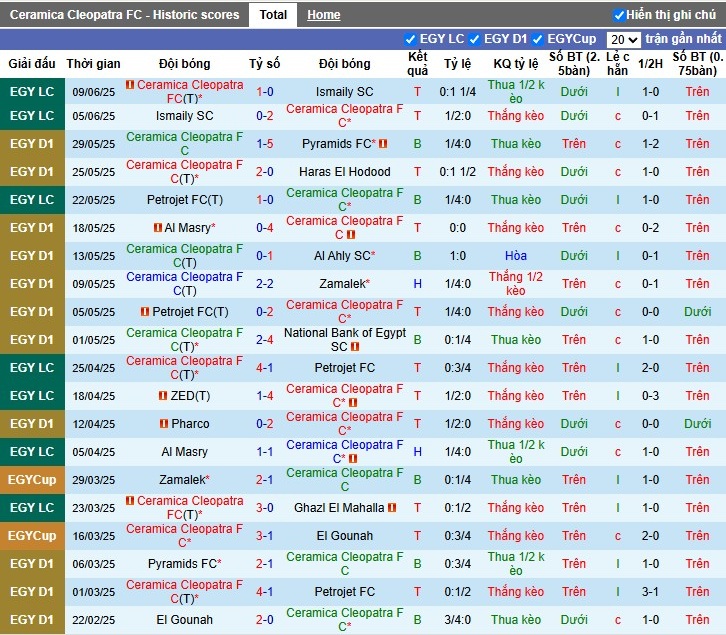Click red card icon after Ceramica Cleopatra on 18/05/25
Screen dimensions: 726x635
click(x=351, y=235)
